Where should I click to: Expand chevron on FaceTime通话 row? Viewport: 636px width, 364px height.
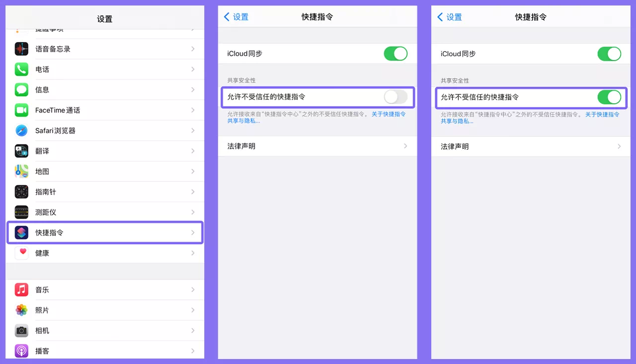pyautogui.click(x=193, y=110)
